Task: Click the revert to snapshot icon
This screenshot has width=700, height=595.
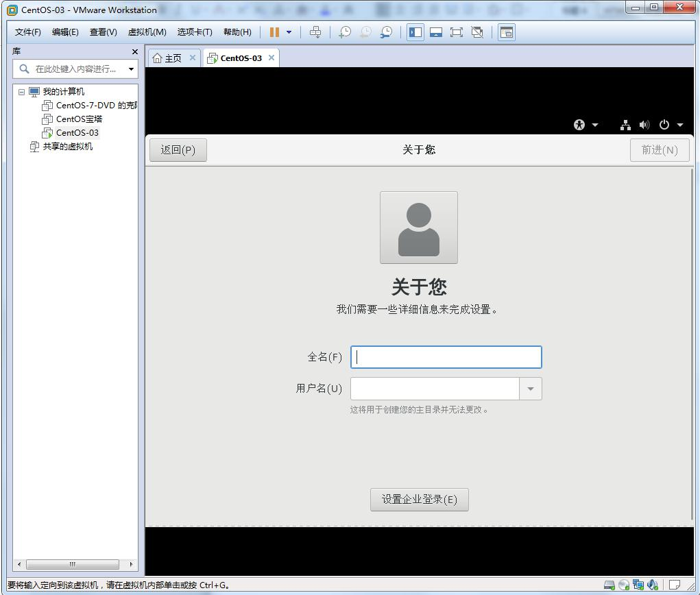Action: click(x=365, y=32)
